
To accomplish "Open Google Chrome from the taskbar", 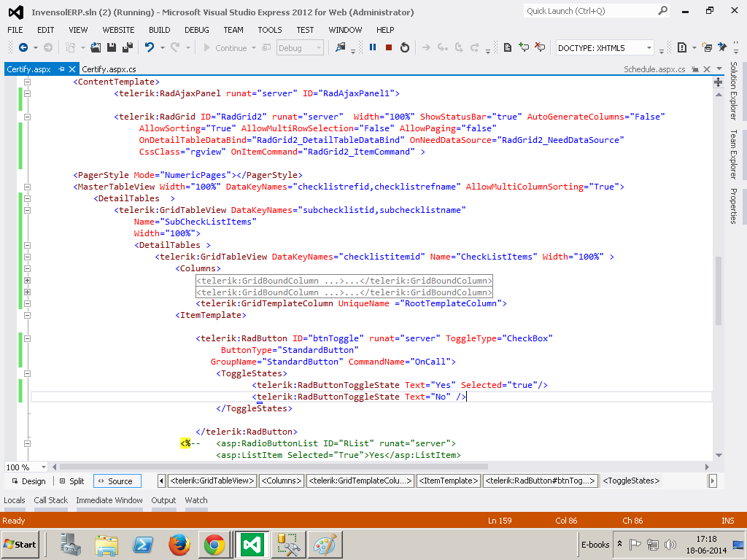I will [214, 545].
